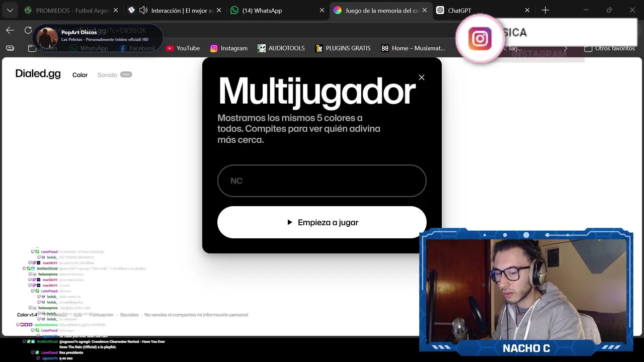Image resolution: width=644 pixels, height=362 pixels.
Task: Expand the tab search dropdown arrow
Action: click(x=10, y=10)
